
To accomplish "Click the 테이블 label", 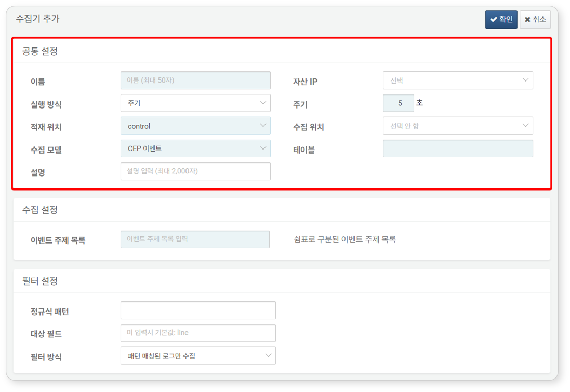I will [304, 150].
